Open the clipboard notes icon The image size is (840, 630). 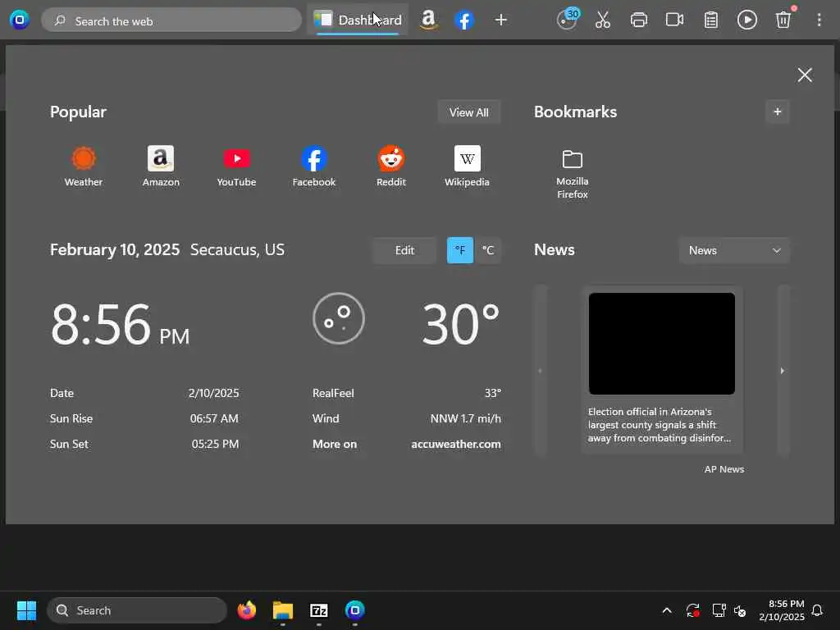[711, 21]
